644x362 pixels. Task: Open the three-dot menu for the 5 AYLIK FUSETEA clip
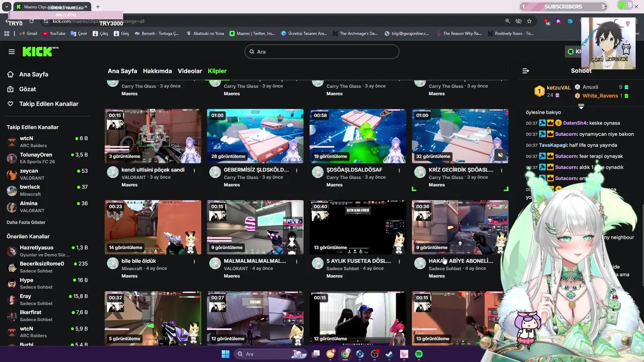[x=399, y=261]
